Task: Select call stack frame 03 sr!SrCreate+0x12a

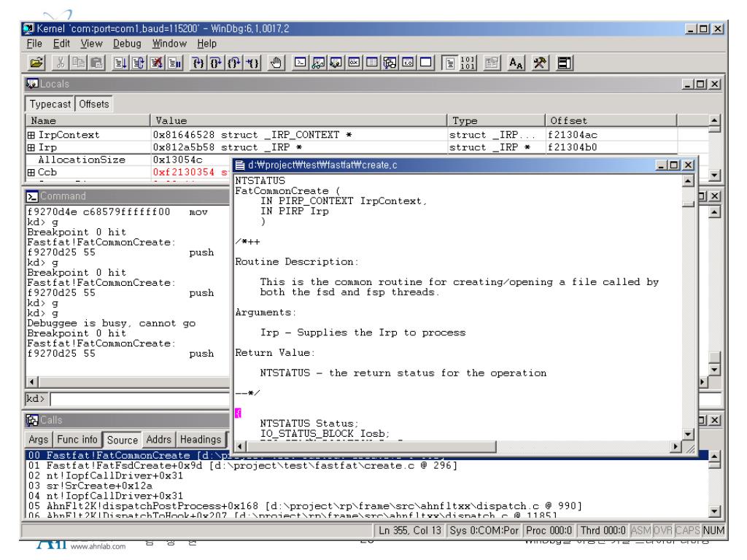Action: tap(90, 486)
